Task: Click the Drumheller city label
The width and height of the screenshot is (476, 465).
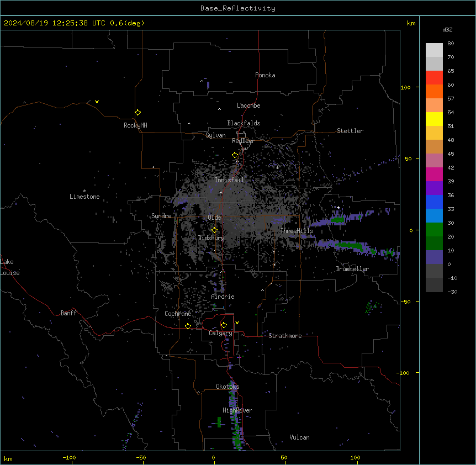Action: [x=352, y=269]
